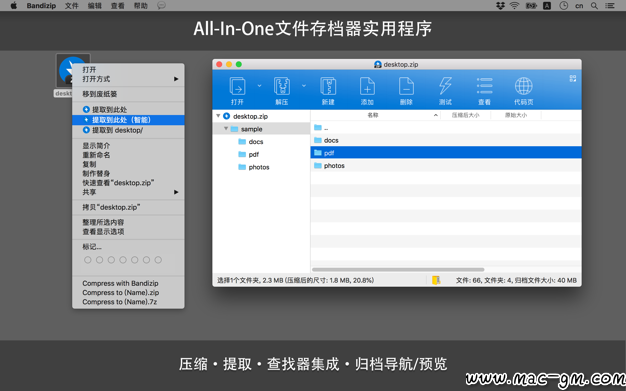The image size is (626, 391).
Task: Open the dropdown arrow beside 打开 toolbar button
Action: 260,85
